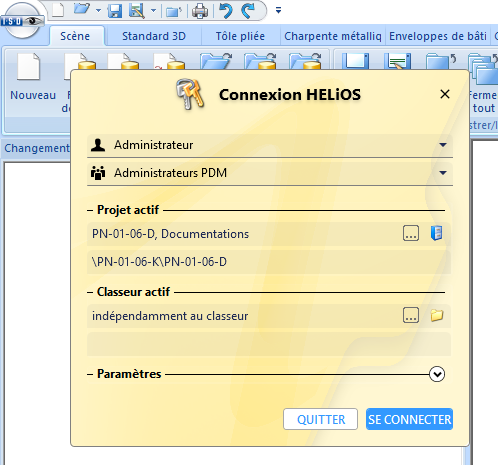Click the save-as disk with pencil icon
498x465 pixels.
click(x=137, y=10)
